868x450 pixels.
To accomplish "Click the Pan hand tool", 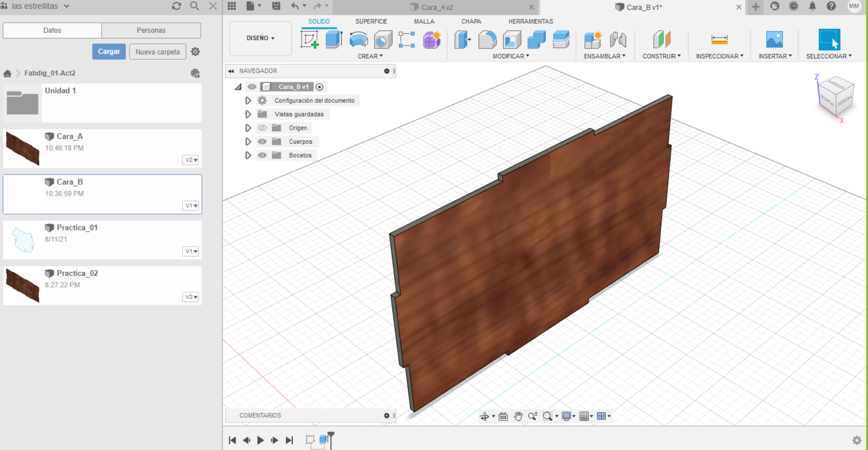I will (x=518, y=416).
